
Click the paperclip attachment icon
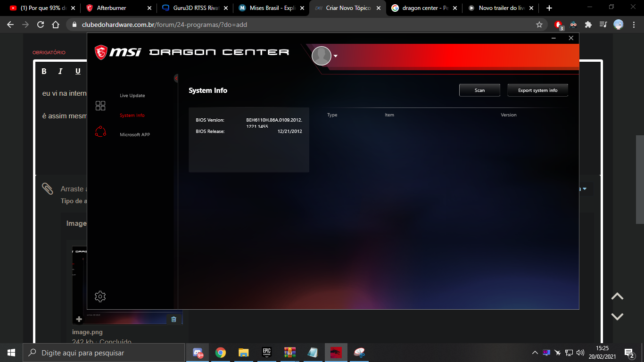(47, 189)
